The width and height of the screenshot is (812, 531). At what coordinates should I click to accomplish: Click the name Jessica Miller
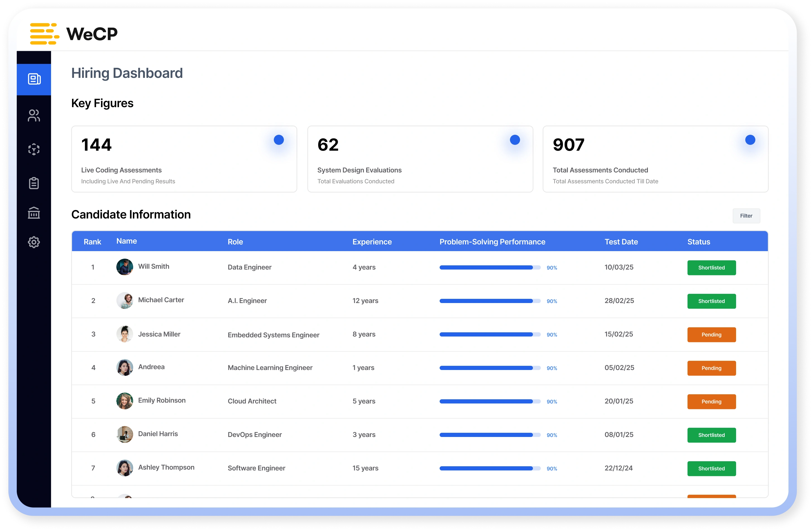[159, 334]
